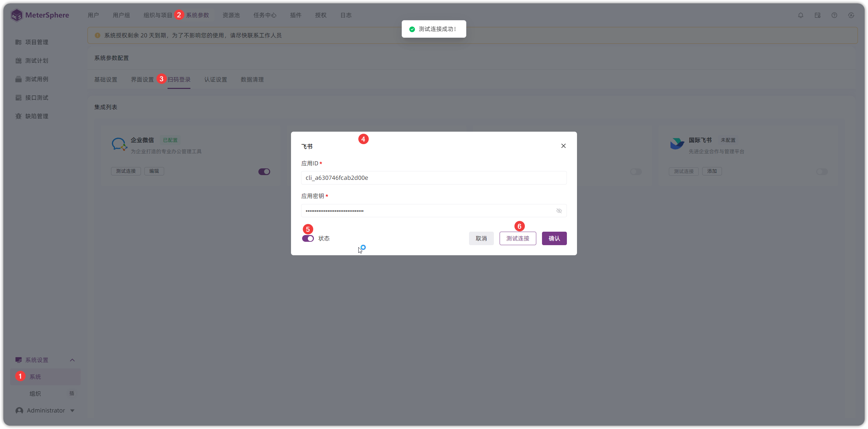Click 测试连接 on the 企业微信 card

coord(126,171)
